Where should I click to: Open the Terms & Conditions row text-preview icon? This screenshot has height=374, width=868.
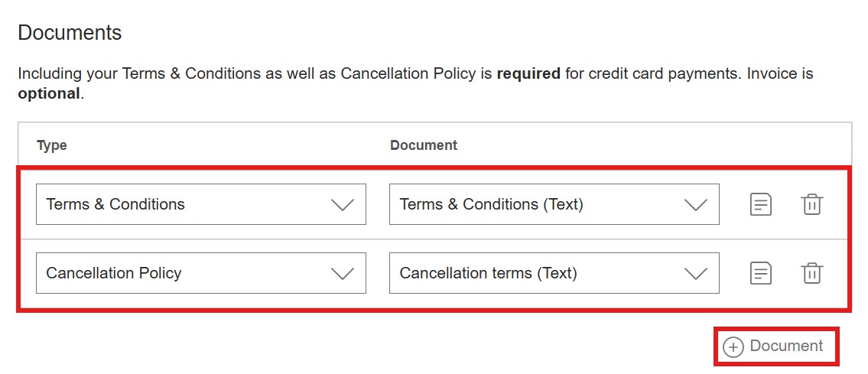(x=761, y=205)
